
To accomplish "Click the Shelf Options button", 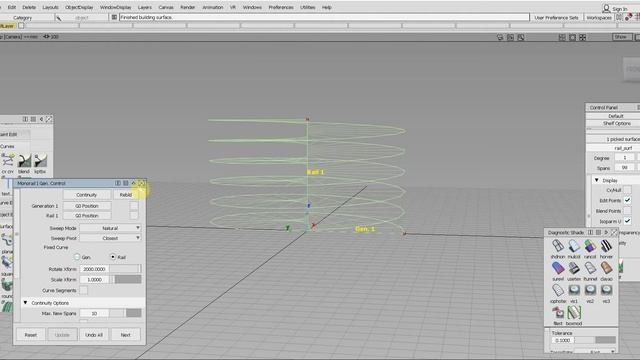I will [x=617, y=123].
